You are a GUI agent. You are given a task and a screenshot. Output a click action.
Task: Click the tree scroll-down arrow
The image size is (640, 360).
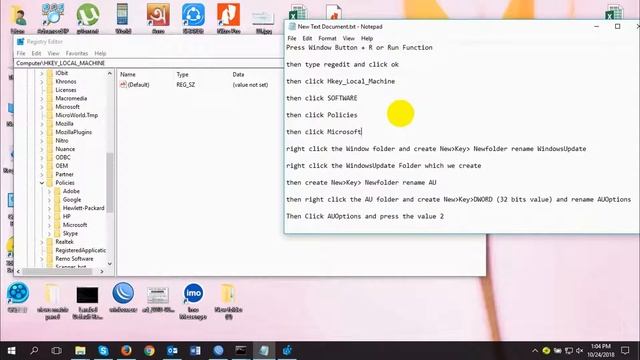point(109,264)
